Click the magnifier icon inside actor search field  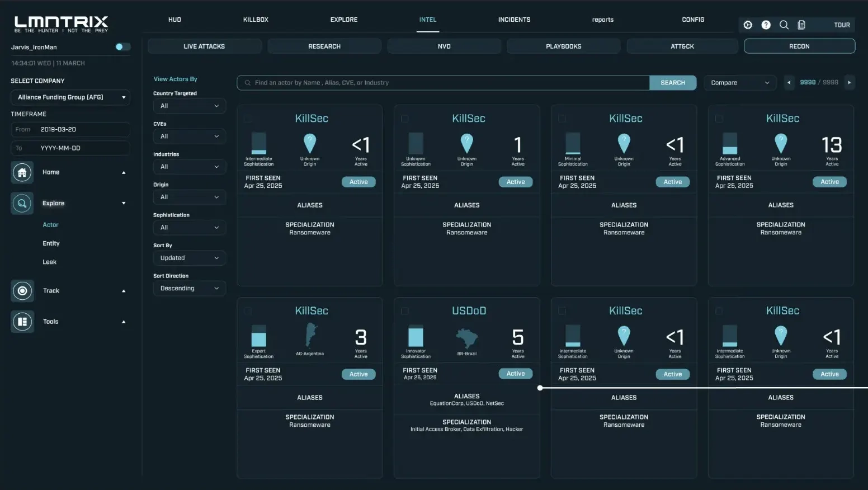pos(247,83)
